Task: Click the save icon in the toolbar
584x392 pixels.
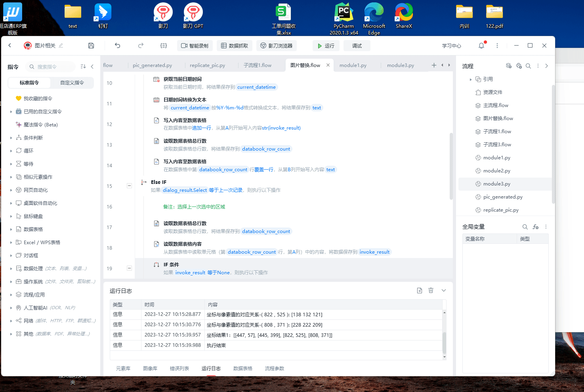Action: (x=91, y=46)
